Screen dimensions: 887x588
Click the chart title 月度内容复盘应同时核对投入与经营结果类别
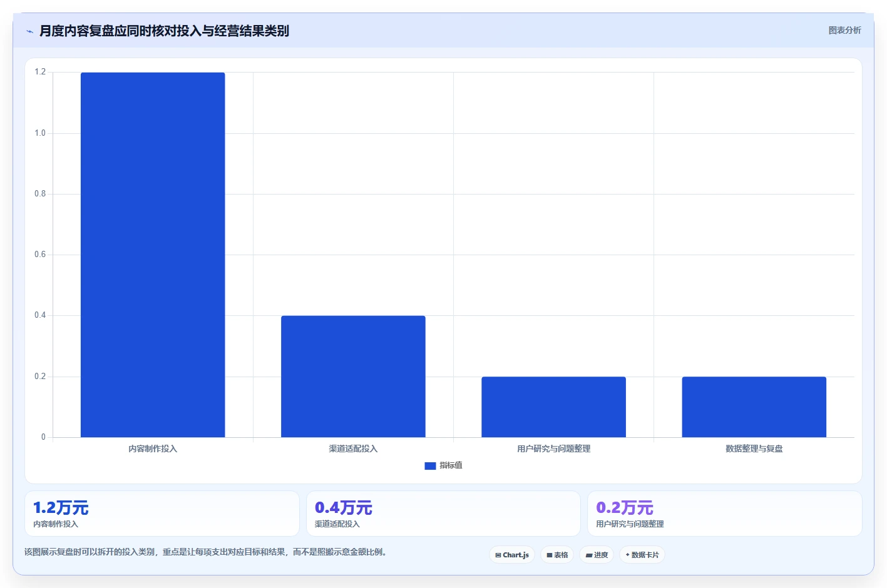(164, 31)
